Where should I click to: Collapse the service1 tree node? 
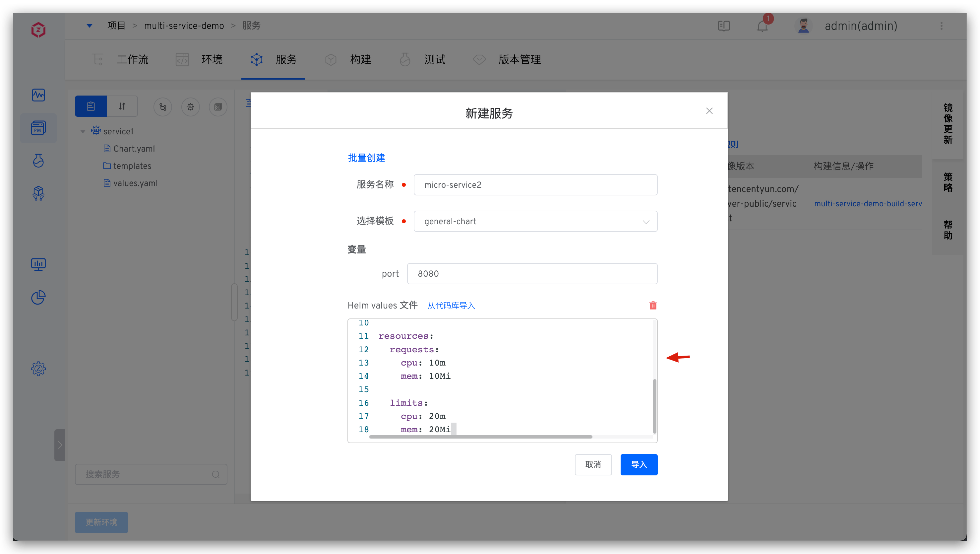point(83,131)
